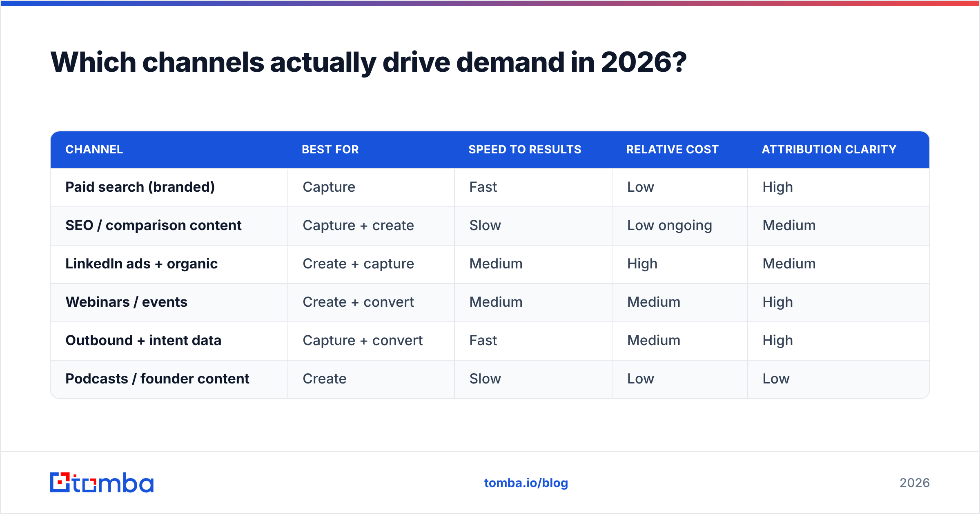
Task: Select the Paid search (branded) row label
Action: [140, 187]
